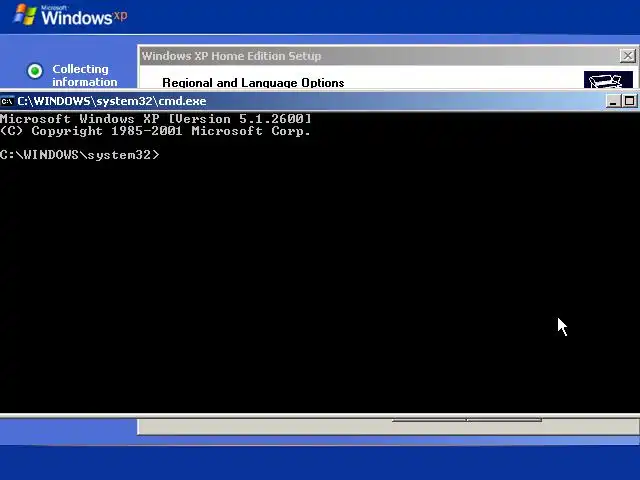Close the Windows XP Home Edition Setup dialog
The image size is (640, 480).
627,56
